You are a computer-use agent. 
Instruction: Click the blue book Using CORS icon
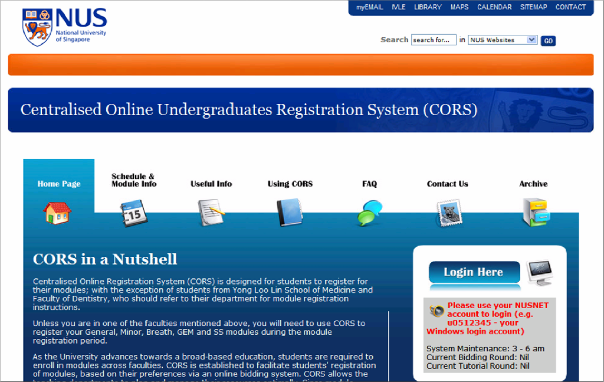click(x=290, y=212)
